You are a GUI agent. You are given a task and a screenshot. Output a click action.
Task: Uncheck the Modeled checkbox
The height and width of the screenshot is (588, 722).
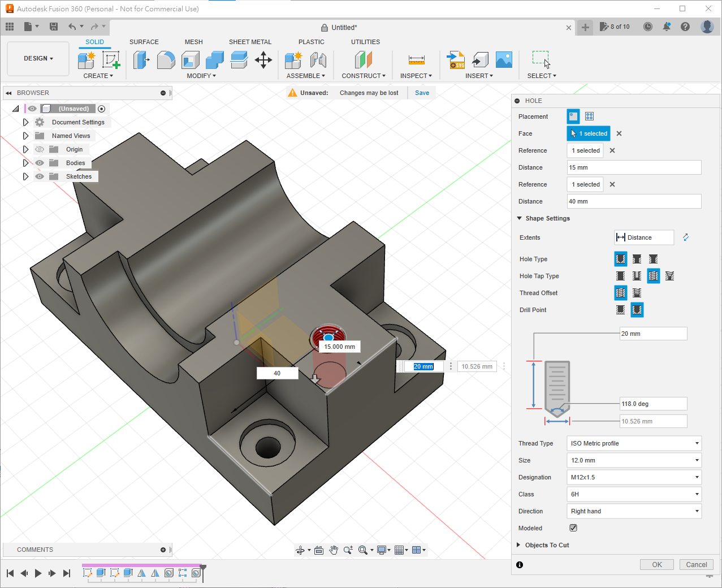[573, 528]
